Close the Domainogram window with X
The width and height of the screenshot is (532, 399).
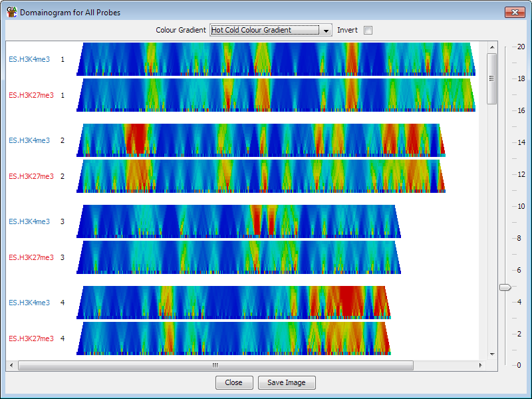(x=515, y=12)
